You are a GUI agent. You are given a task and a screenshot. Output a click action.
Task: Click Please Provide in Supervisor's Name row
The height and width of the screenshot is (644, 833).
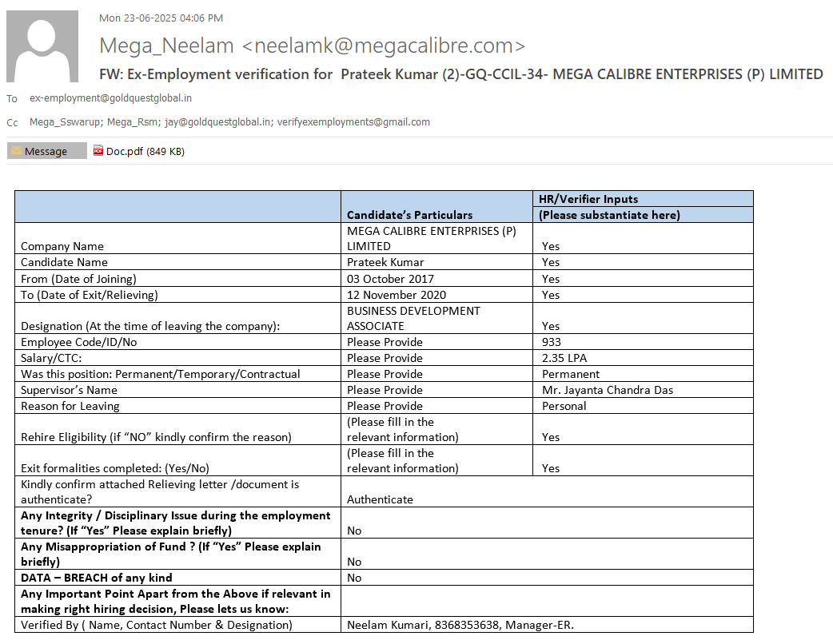click(385, 390)
